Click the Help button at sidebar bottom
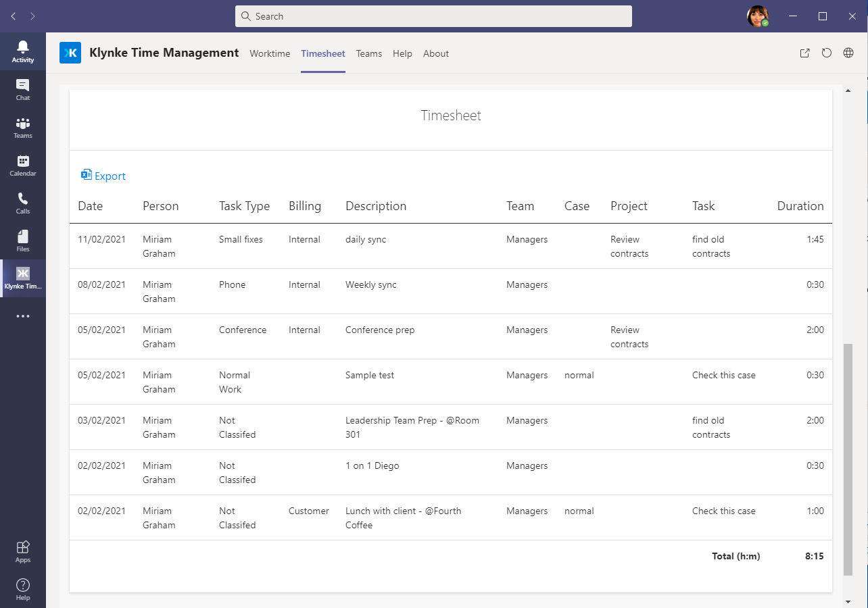The image size is (868, 608). click(23, 589)
